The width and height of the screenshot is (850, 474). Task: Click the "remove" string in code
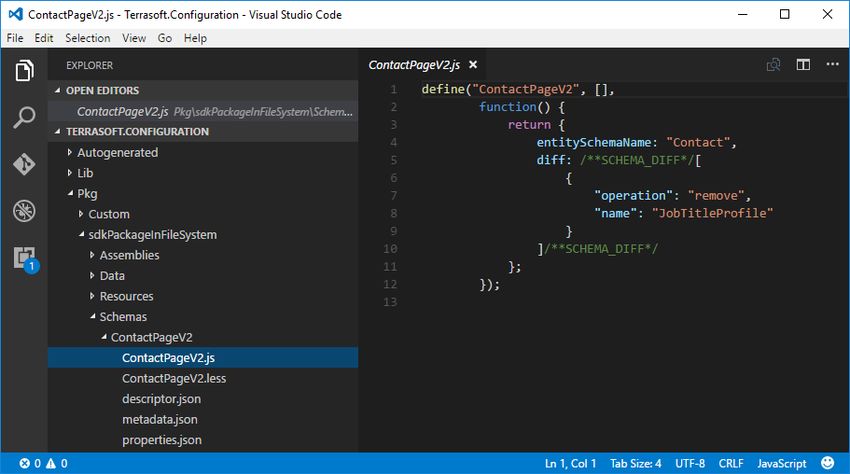pos(716,195)
